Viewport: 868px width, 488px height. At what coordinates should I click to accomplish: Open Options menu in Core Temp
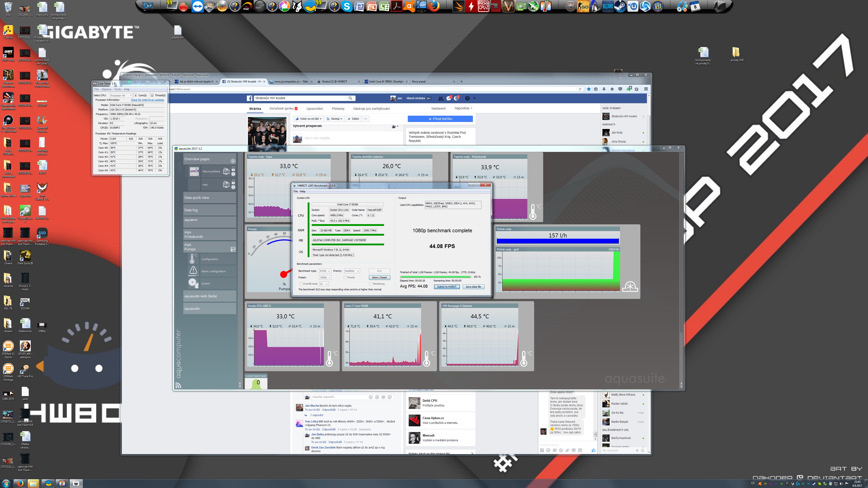106,89
